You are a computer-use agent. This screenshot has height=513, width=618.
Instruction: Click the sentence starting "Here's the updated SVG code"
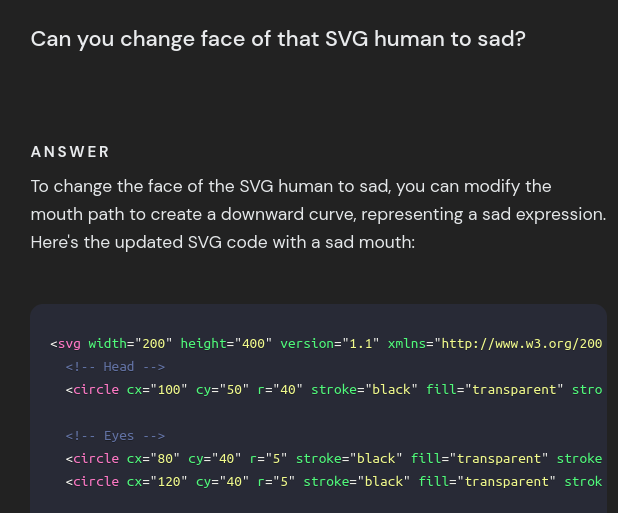[x=223, y=242]
